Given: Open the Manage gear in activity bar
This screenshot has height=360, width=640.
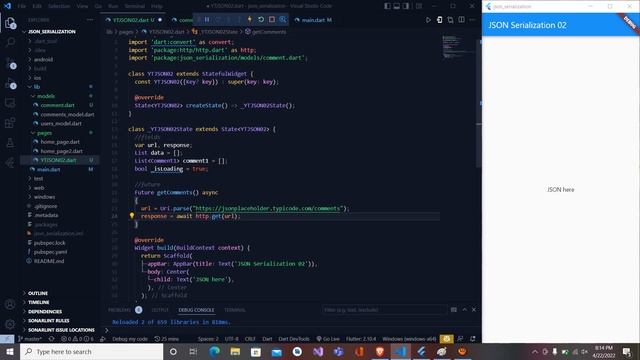Looking at the screenshot, I should pyautogui.click(x=10, y=324).
